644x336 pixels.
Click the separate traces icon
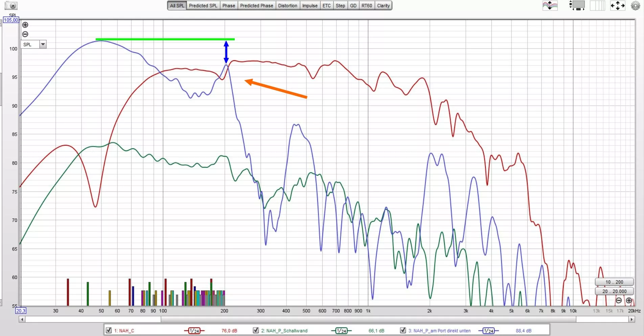tap(550, 6)
